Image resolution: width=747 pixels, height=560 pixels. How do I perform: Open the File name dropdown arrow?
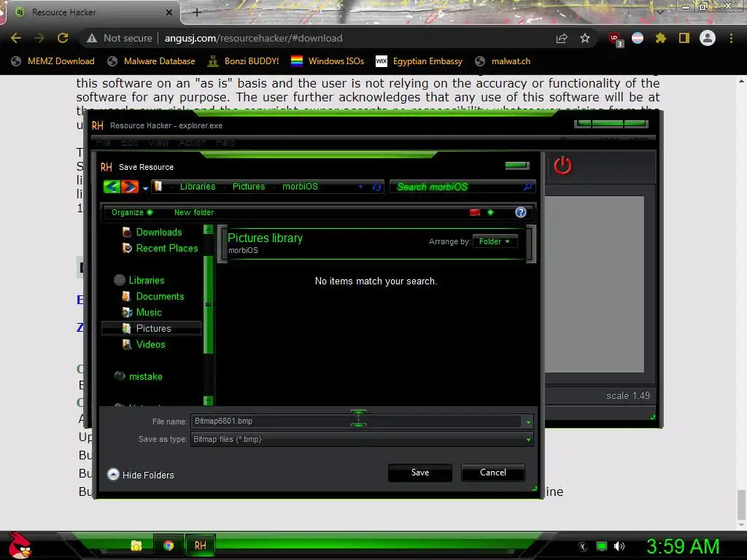(x=528, y=422)
